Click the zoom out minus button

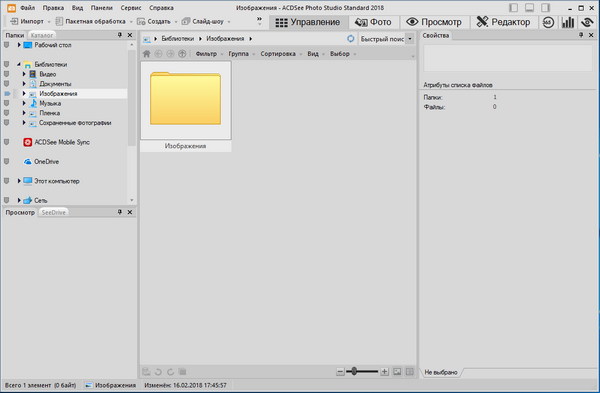[x=340, y=372]
